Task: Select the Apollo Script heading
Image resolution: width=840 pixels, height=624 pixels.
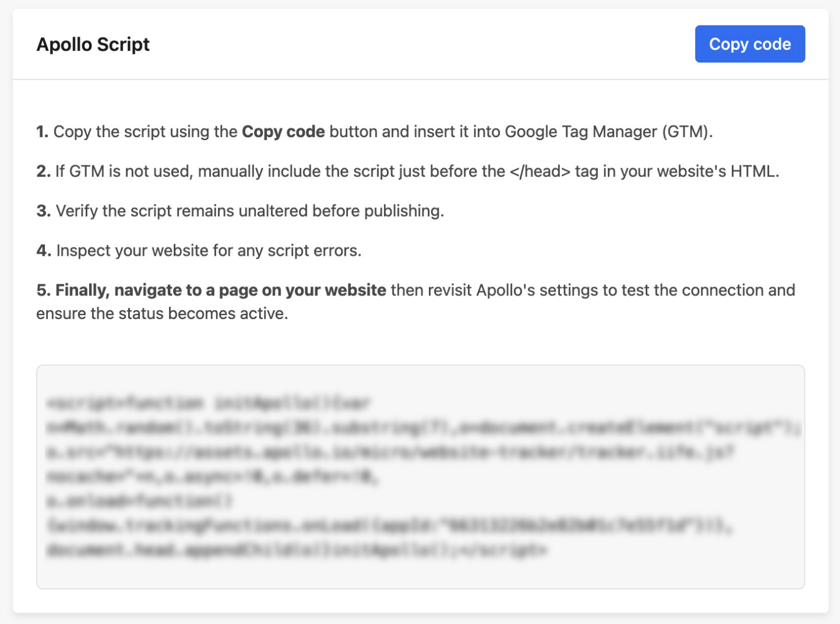Action: point(93,44)
